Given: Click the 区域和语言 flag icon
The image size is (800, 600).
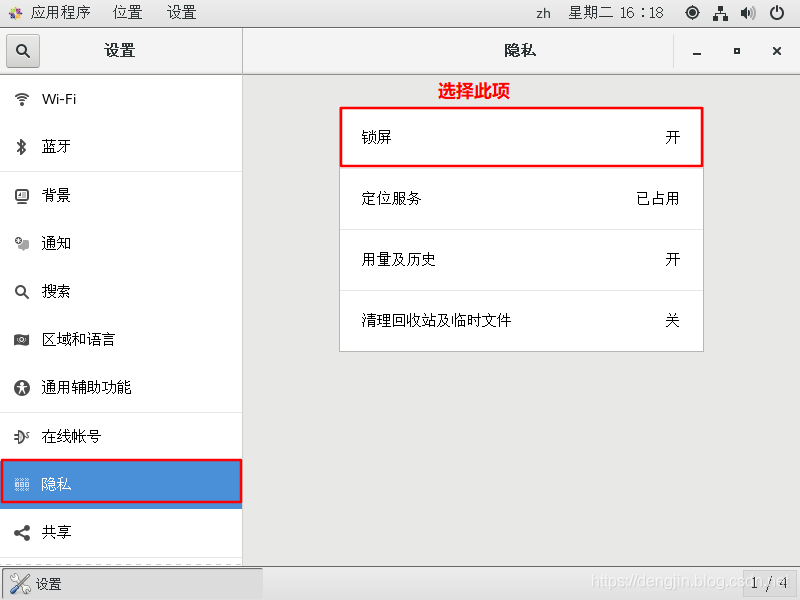Looking at the screenshot, I should point(21,340).
